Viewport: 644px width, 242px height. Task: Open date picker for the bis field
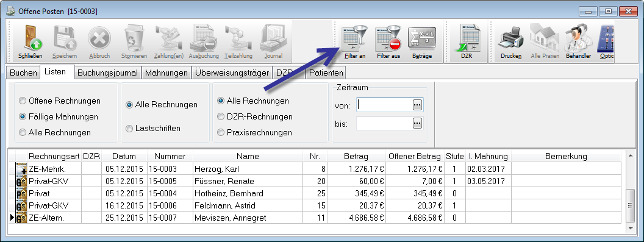pyautogui.click(x=417, y=123)
